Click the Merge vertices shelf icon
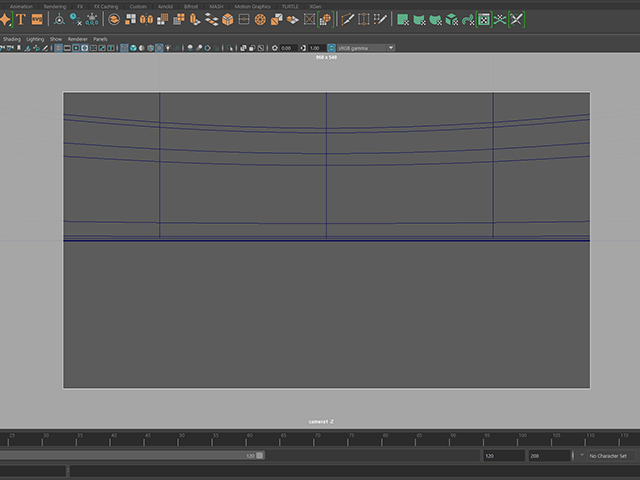This screenshot has height=480, width=640. coord(244,19)
